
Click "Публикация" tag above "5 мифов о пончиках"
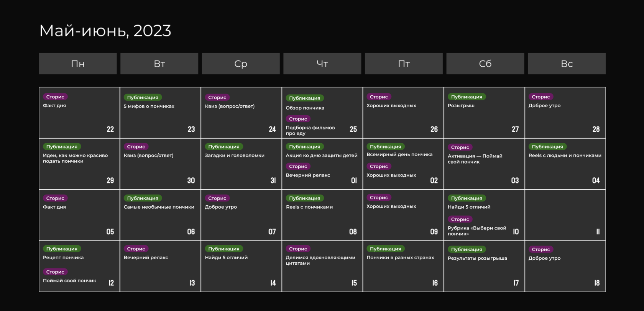143,98
